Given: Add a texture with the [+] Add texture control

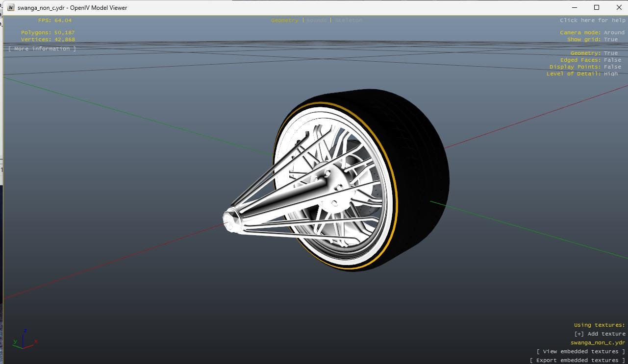Looking at the screenshot, I should pyautogui.click(x=599, y=334).
